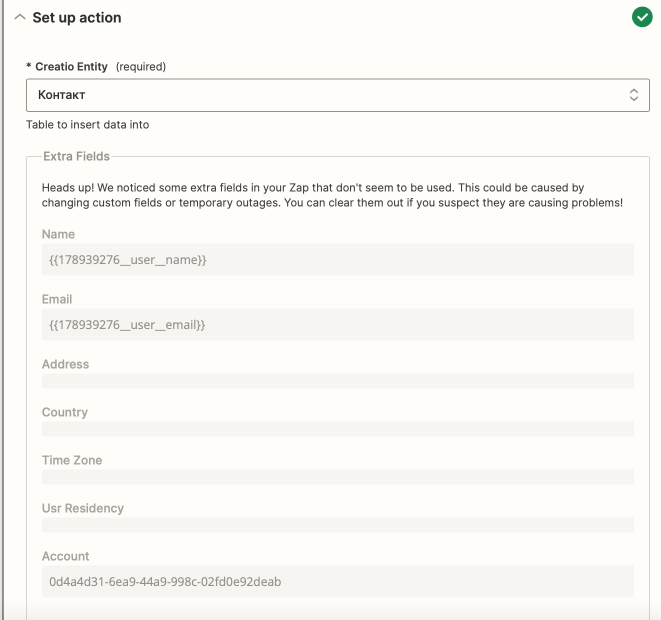Image resolution: width=661 pixels, height=620 pixels.
Task: Click the green checkmark status icon
Action: pos(642,17)
